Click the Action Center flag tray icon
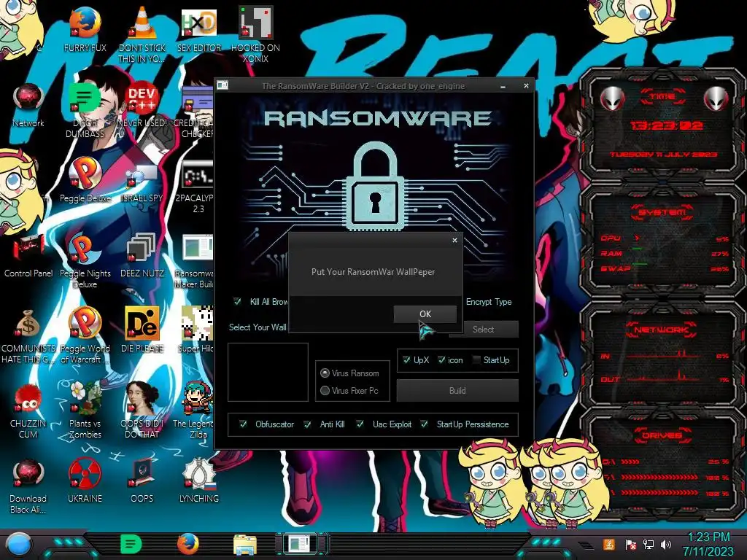This screenshot has height=560, width=747. [630, 545]
